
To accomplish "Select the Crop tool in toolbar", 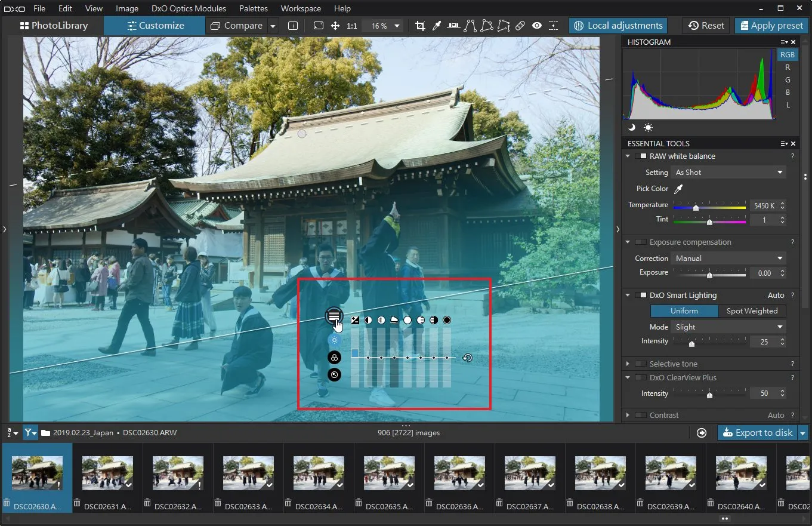I will coord(420,26).
